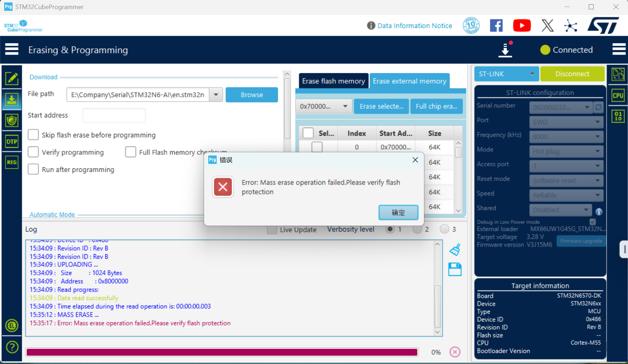The width and height of the screenshot is (628, 364).
Task: Click the Browse button
Action: (x=252, y=95)
